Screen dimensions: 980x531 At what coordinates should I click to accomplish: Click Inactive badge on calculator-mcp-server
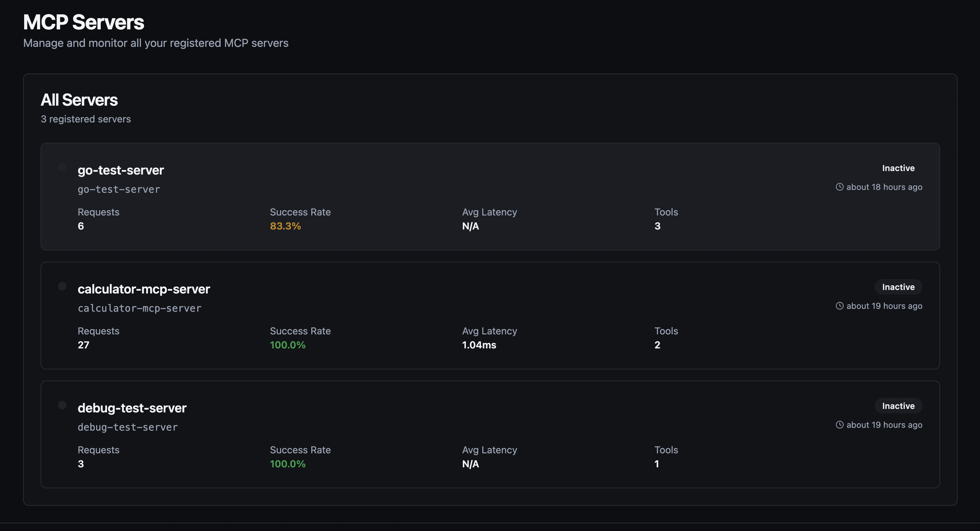pos(898,287)
